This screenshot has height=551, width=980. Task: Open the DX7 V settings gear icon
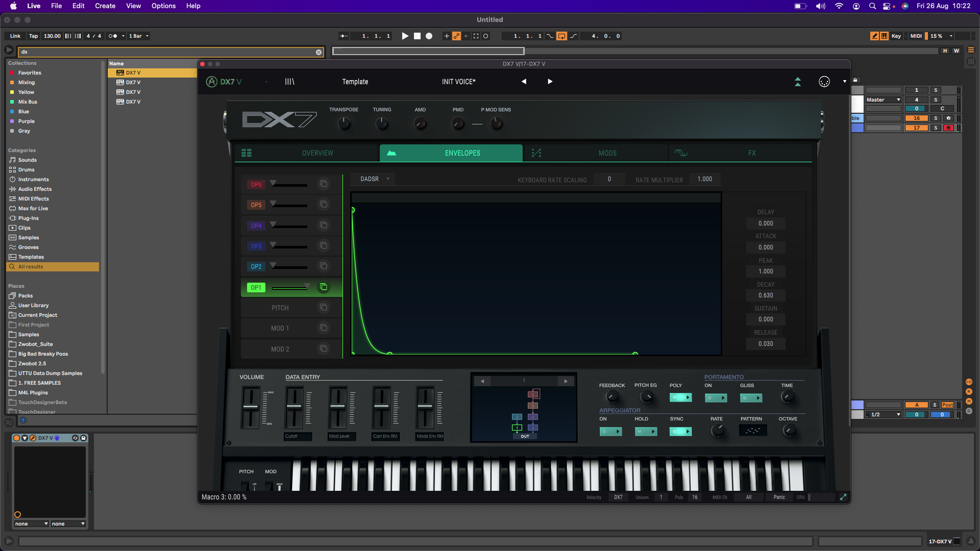tap(824, 82)
